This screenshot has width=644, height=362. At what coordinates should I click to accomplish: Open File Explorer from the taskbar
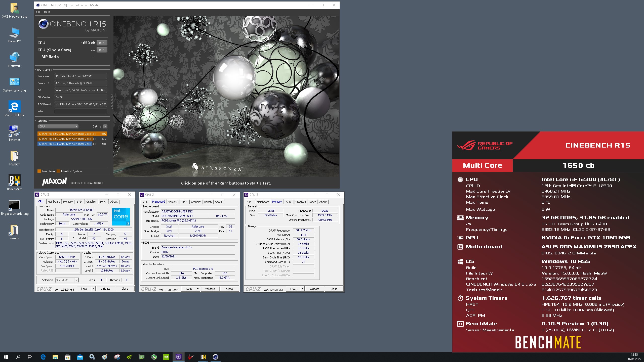(55, 357)
